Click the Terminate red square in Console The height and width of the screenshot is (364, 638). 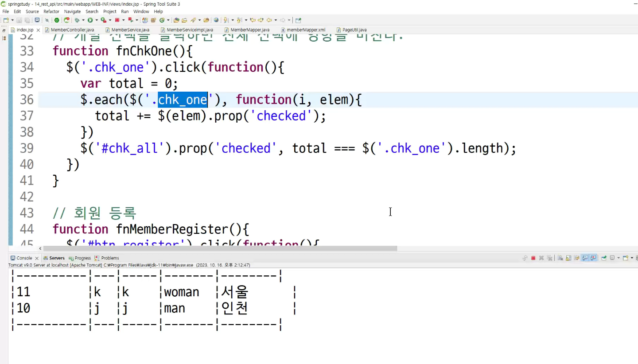point(533,258)
